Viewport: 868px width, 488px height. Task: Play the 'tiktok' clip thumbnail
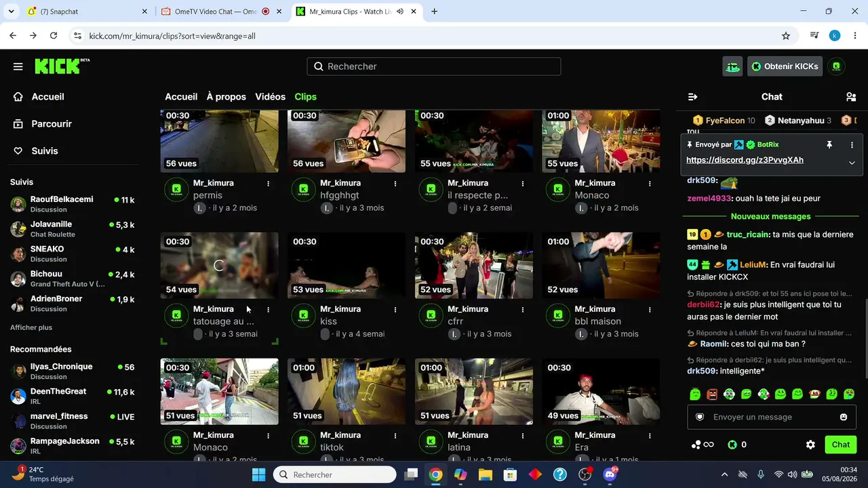(x=347, y=392)
